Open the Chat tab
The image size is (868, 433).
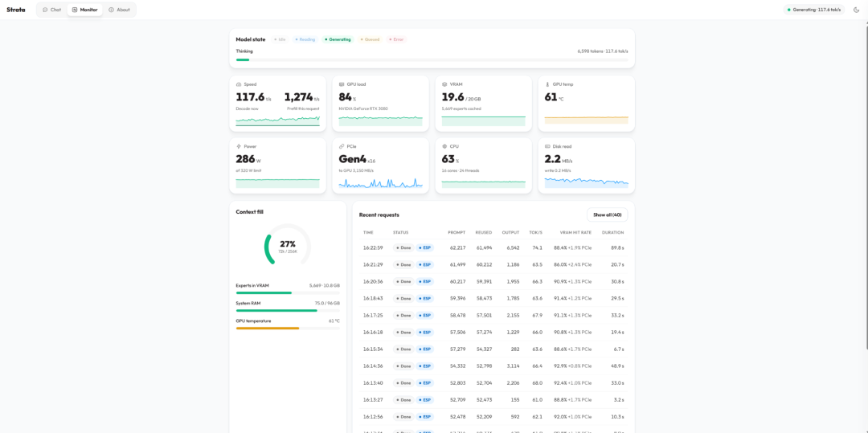pyautogui.click(x=52, y=10)
